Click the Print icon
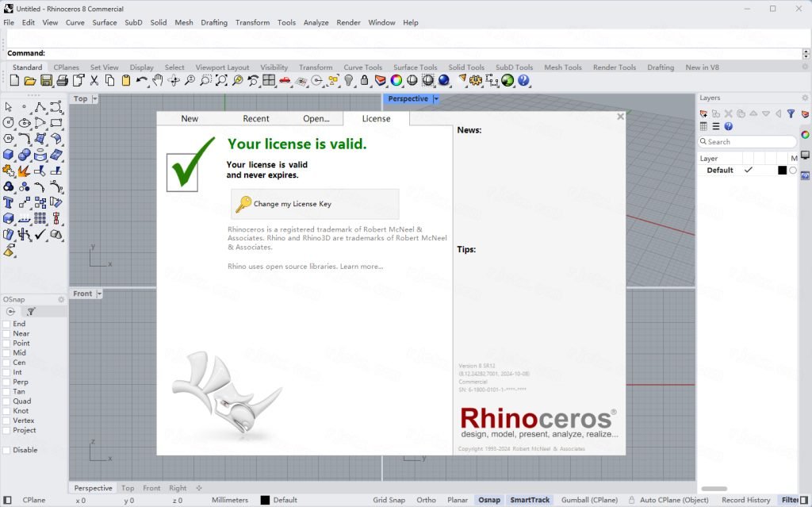Screen dimensions: 812x507 [62, 80]
